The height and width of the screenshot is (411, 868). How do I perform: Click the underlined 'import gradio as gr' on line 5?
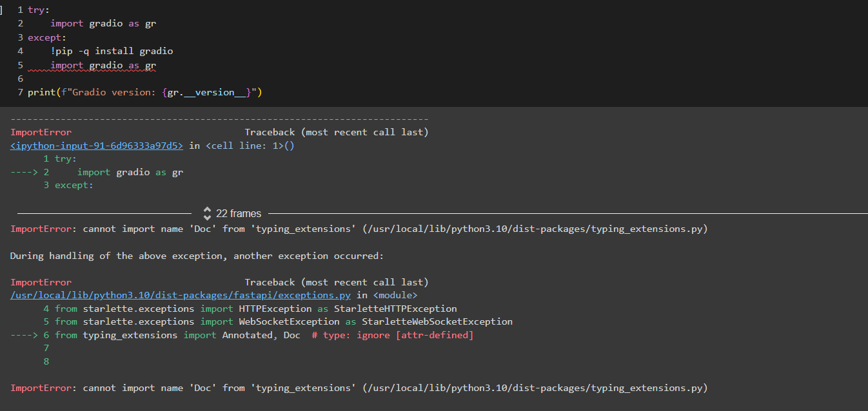pyautogui.click(x=103, y=65)
